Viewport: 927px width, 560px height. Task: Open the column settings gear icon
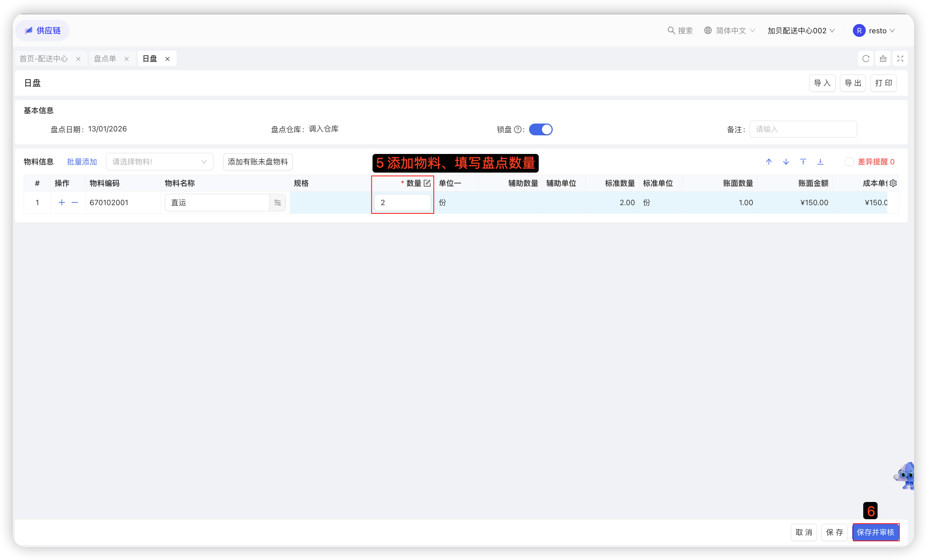pos(893,183)
